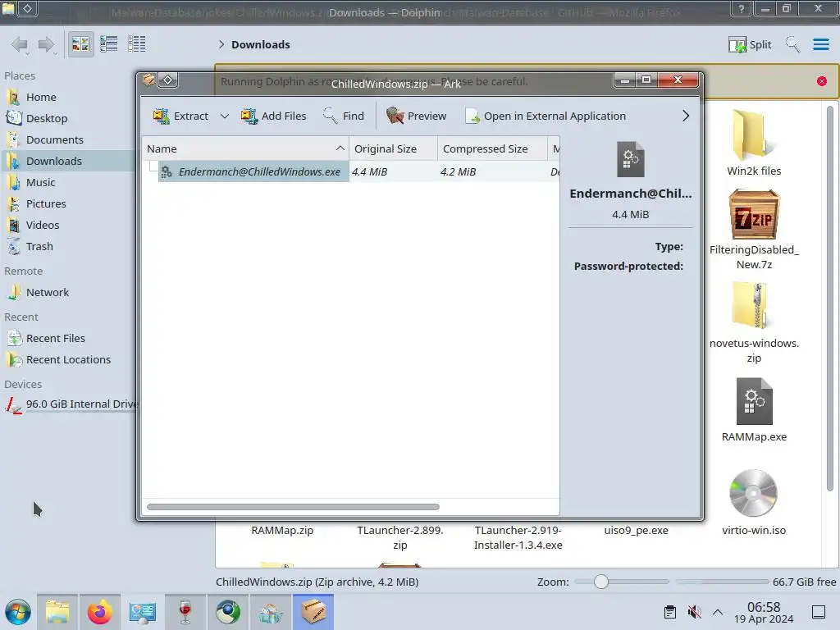Select TLauncher-2.899.zip file label
This screenshot has width=840, height=630.
coord(400,537)
